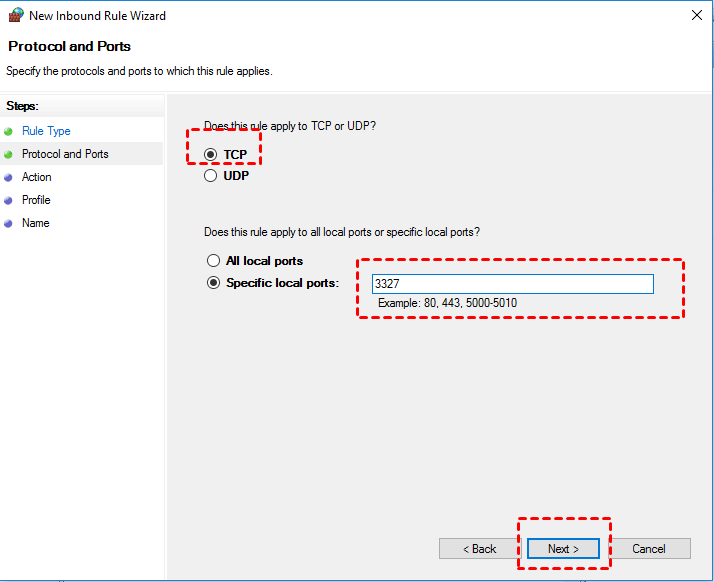The image size is (714, 582).
Task: Select the Profile step in sidebar
Action: [x=36, y=200]
